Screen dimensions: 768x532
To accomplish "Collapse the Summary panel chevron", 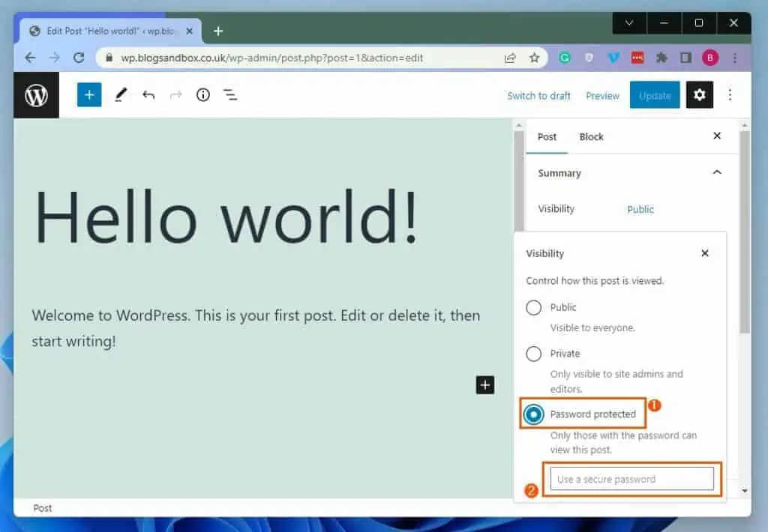I will pyautogui.click(x=717, y=172).
